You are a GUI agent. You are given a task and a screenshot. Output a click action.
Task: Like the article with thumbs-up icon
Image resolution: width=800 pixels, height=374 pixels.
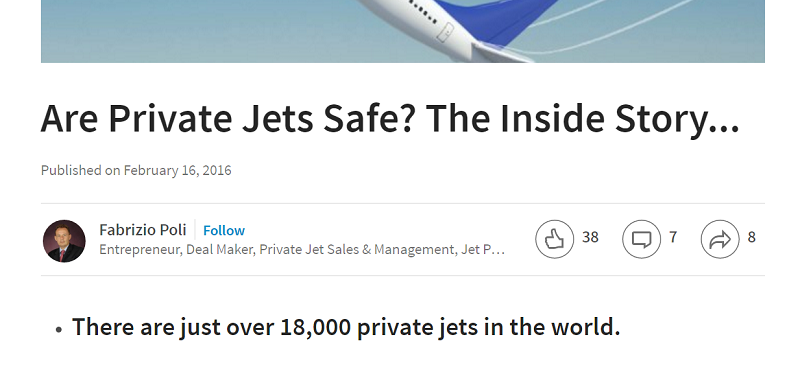(555, 239)
